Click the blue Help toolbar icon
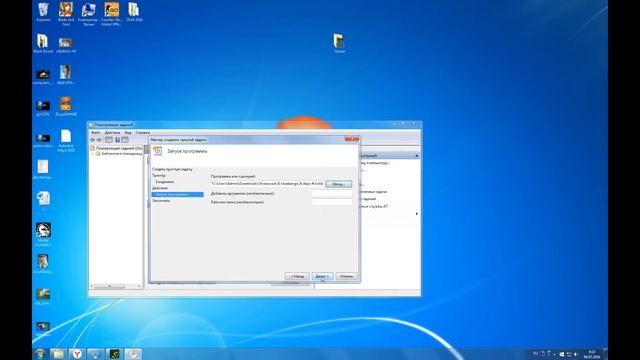The width and height of the screenshot is (640, 360). click(x=118, y=140)
